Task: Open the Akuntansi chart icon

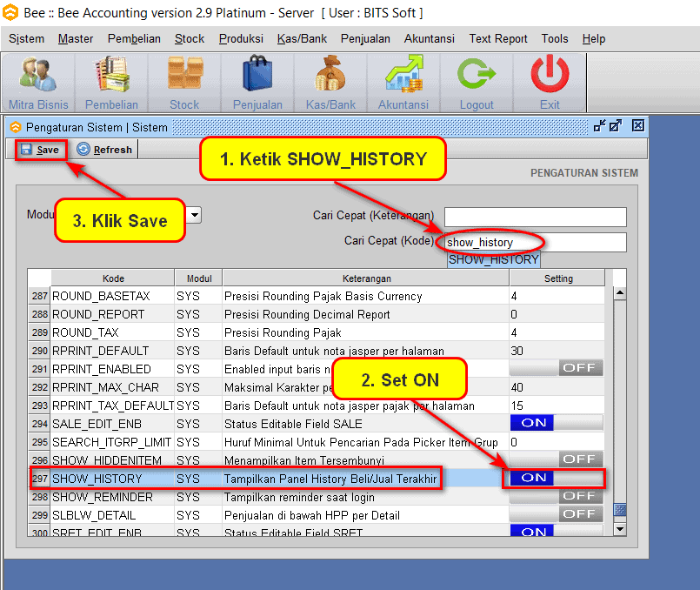Action: [403, 83]
